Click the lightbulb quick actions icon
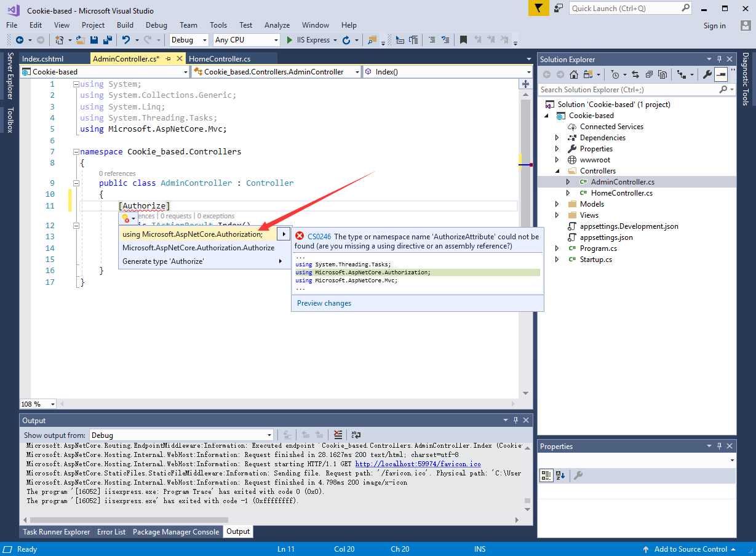Screen dimensions: 756x556 tap(125, 218)
